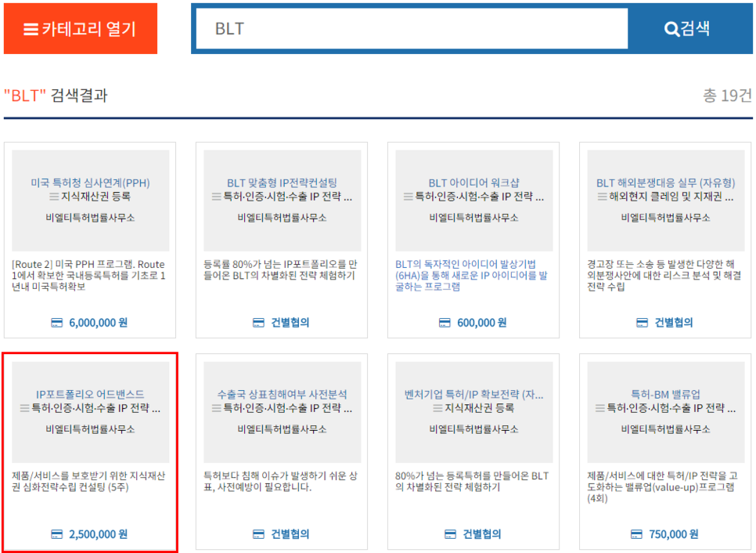Click the magnifier icon in 검색 button
This screenshot has height=553, width=756.
(671, 29)
